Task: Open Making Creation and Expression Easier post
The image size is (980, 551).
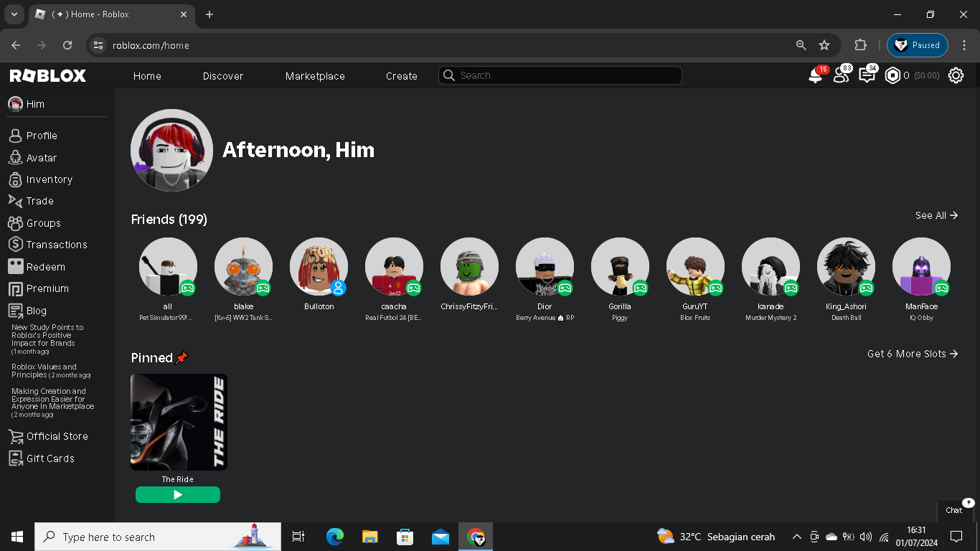Action: tap(53, 402)
